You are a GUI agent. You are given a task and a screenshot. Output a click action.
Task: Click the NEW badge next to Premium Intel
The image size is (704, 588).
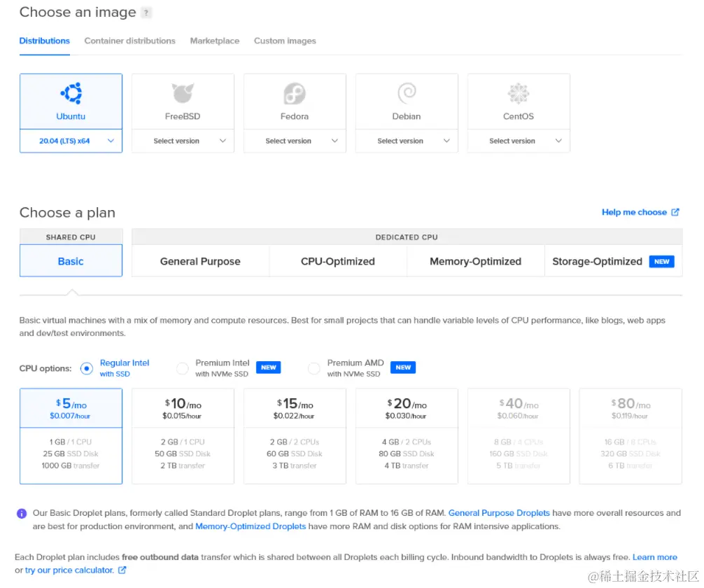pos(269,367)
